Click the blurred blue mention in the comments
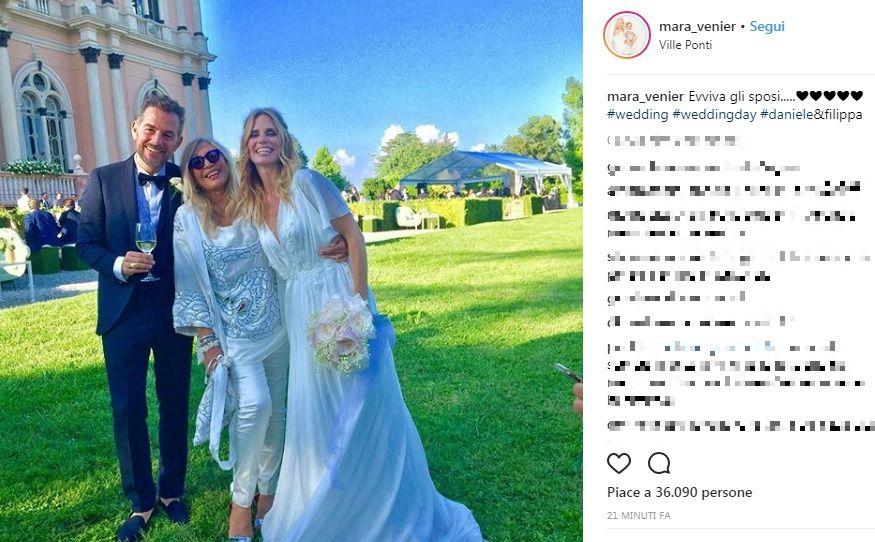Viewport: 875px width, 542px height. coord(720,347)
